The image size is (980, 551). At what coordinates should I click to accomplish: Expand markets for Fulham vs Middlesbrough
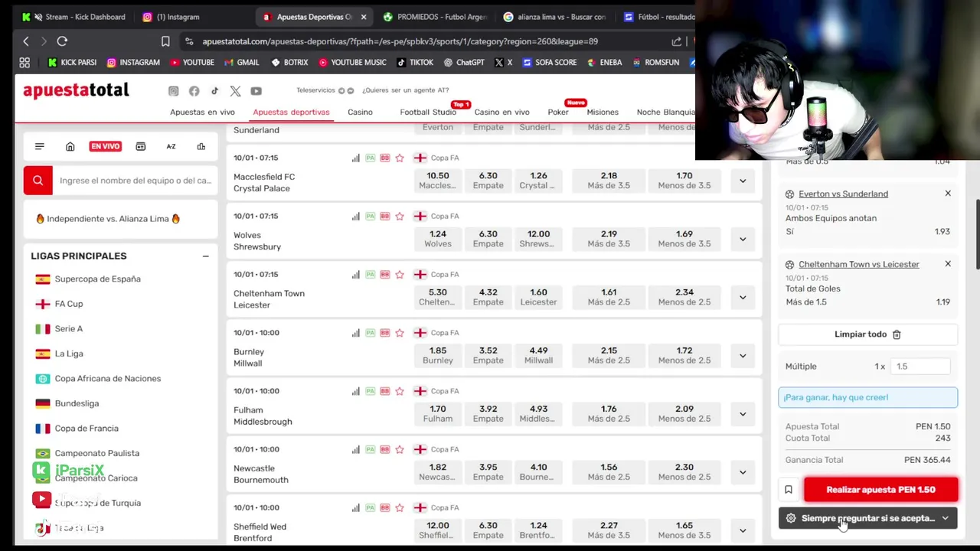(743, 414)
